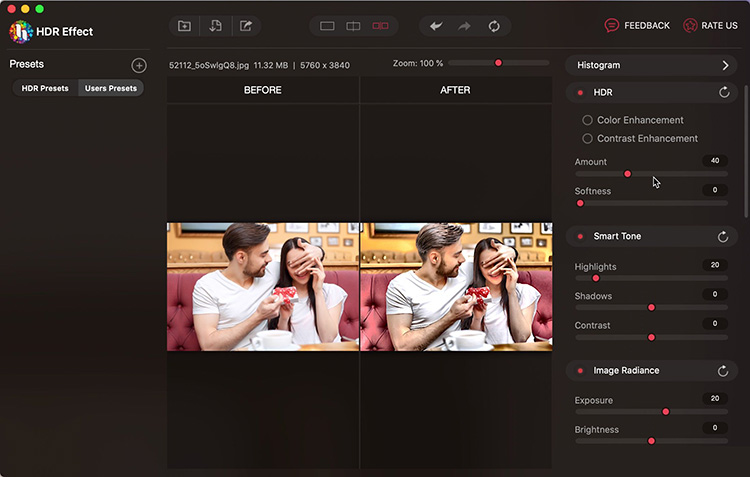Click the open image folder icon
The height and width of the screenshot is (477, 750).
coord(184,26)
